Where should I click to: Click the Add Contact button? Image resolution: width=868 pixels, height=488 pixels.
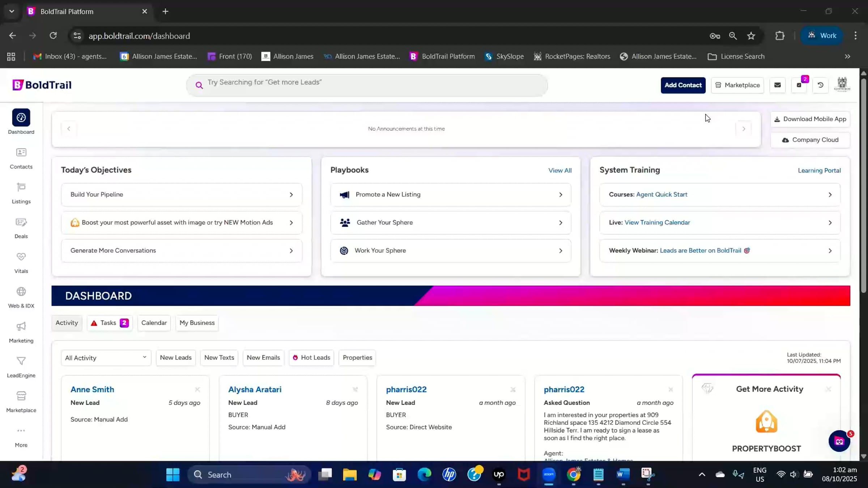click(683, 85)
